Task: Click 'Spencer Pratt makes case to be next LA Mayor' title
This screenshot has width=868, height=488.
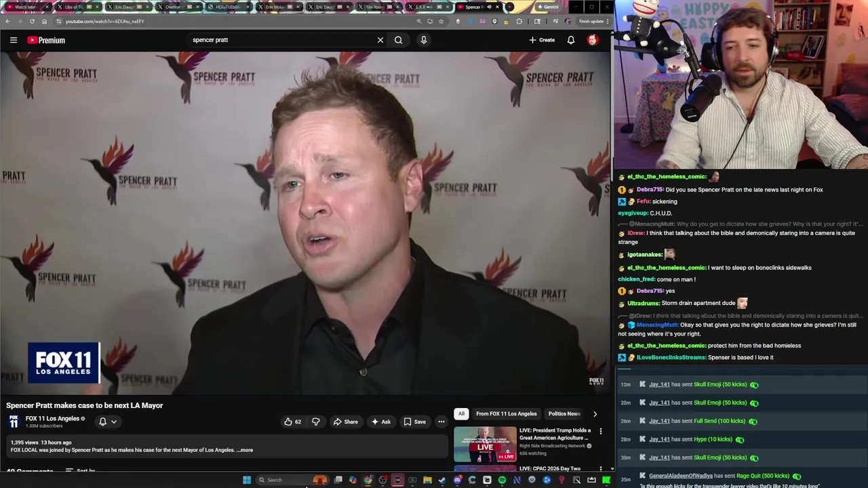Action: 85,405
